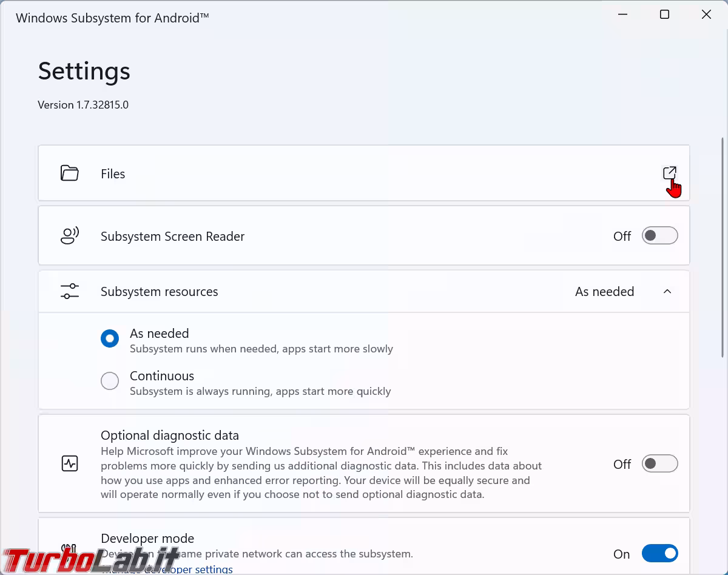Viewport: 728px width, 575px height.
Task: Click the Subsystem Screen Reader icon
Action: click(70, 235)
